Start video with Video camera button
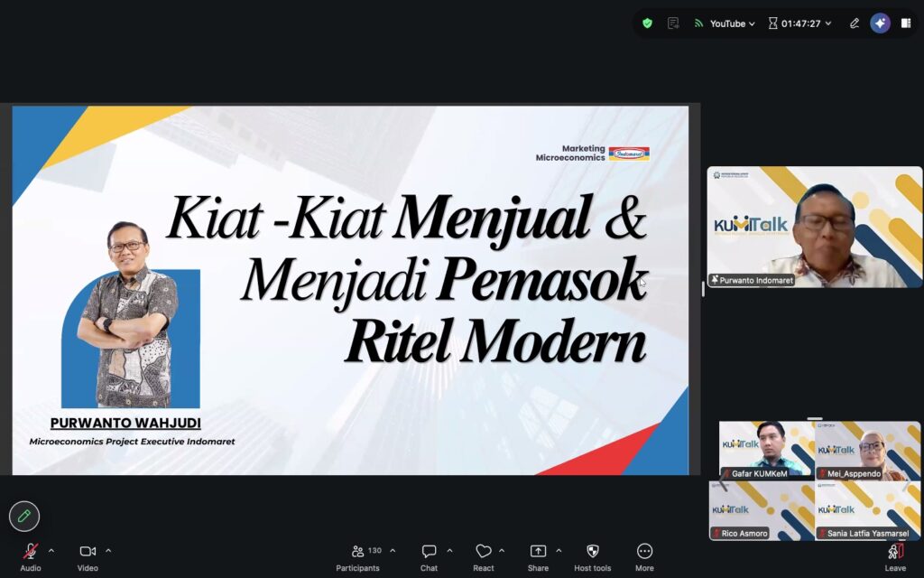This screenshot has height=578, width=924. (88, 557)
